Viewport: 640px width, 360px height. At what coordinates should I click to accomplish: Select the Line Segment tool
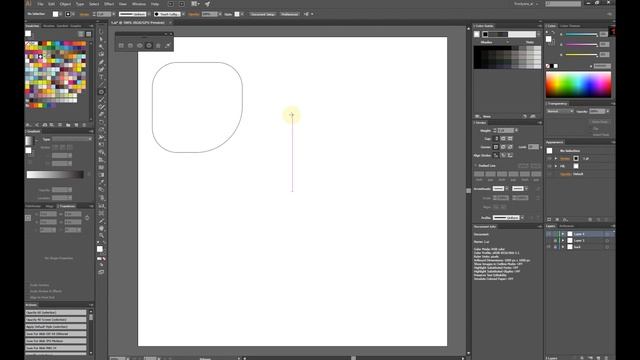101,84
